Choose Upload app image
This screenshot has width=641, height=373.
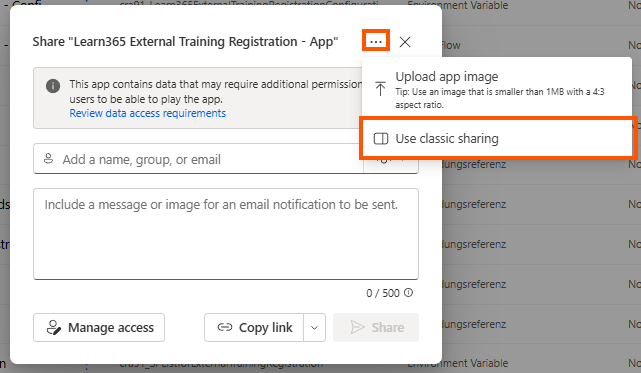[497, 89]
